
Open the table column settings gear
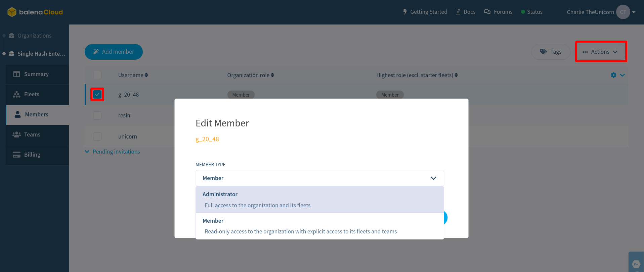coord(614,75)
